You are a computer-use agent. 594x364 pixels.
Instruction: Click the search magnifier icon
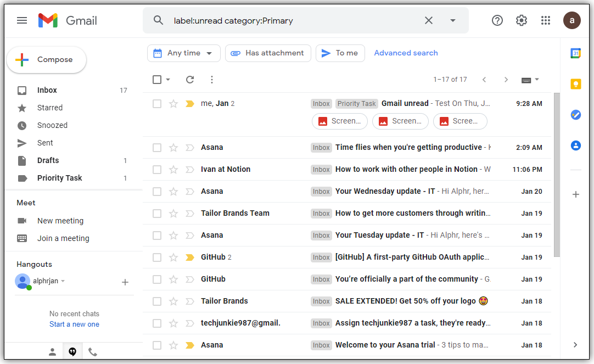[x=158, y=20]
